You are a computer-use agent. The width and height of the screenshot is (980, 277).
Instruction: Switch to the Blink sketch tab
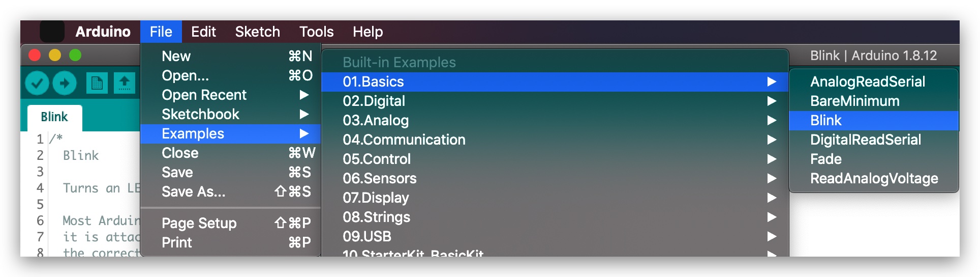point(54,117)
